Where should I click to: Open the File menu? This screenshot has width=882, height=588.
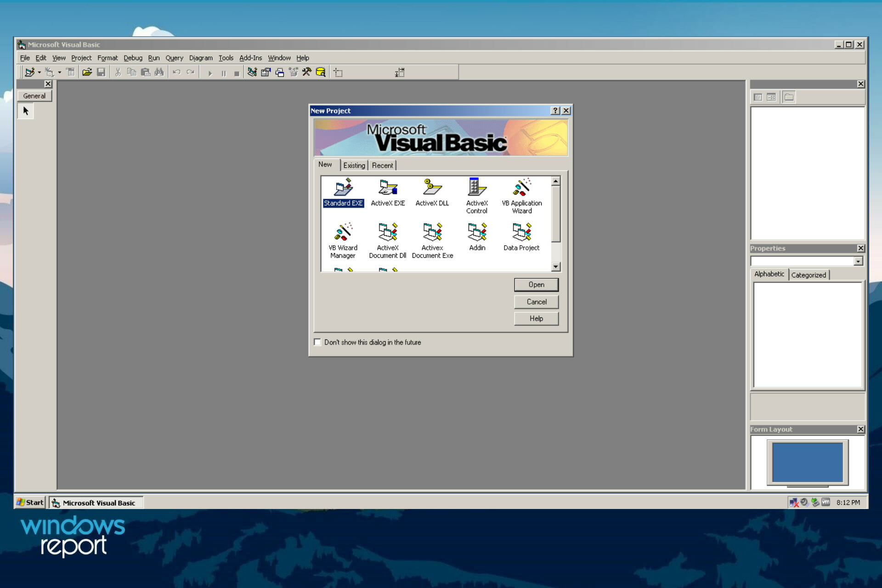[25, 58]
